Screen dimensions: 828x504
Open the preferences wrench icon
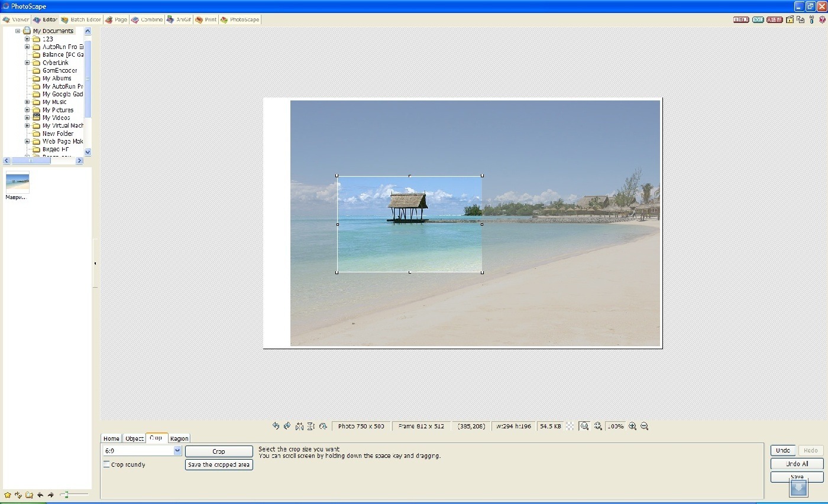pyautogui.click(x=812, y=19)
